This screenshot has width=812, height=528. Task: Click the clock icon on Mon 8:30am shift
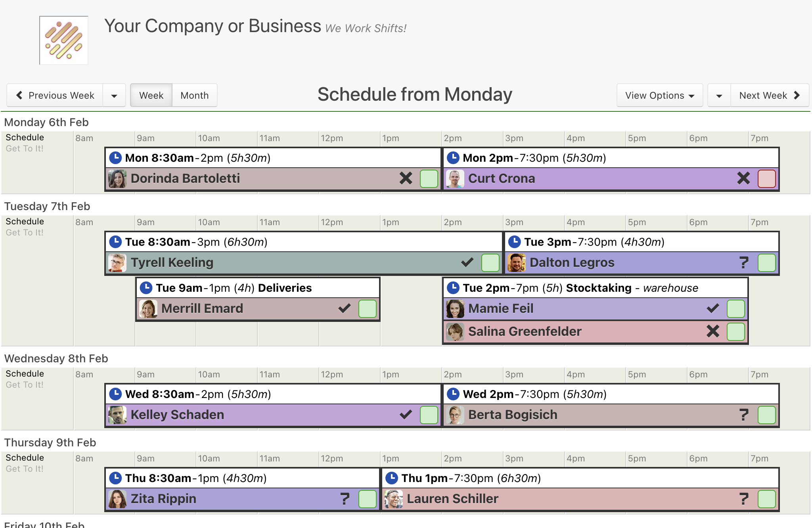click(x=115, y=158)
